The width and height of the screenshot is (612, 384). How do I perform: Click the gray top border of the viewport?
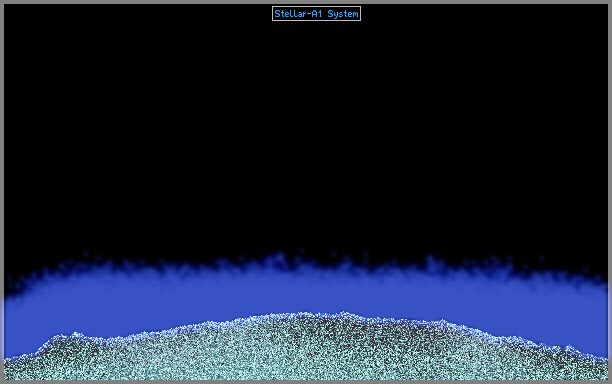[306, 2]
